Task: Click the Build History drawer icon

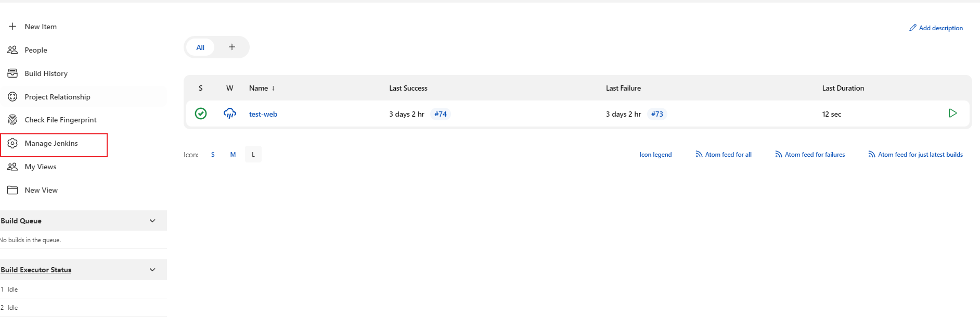Action: pyautogui.click(x=12, y=73)
